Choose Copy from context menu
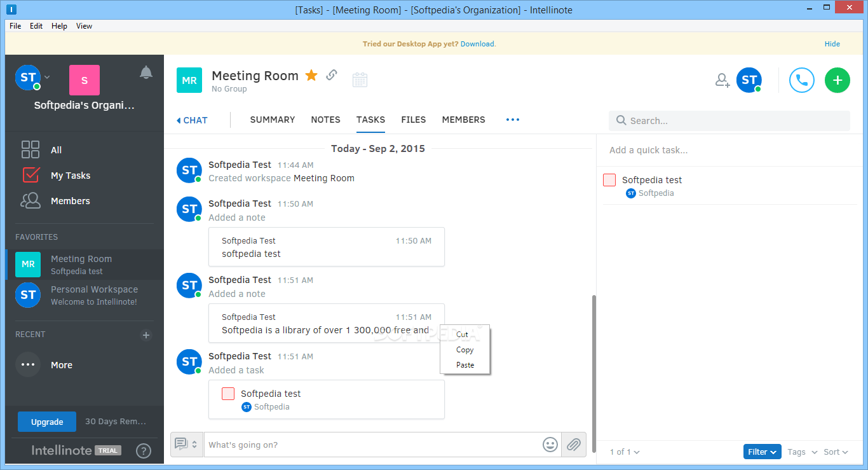868x470 pixels. [x=465, y=350]
